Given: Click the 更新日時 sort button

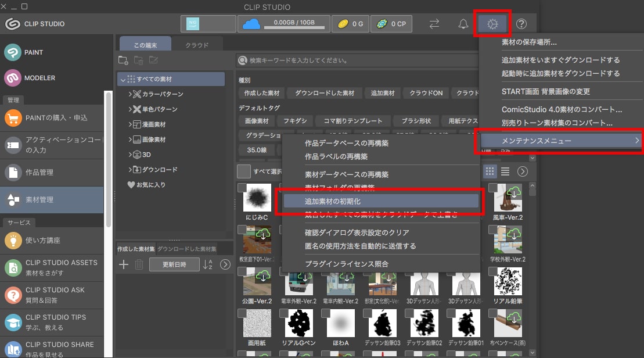Looking at the screenshot, I should [x=174, y=264].
